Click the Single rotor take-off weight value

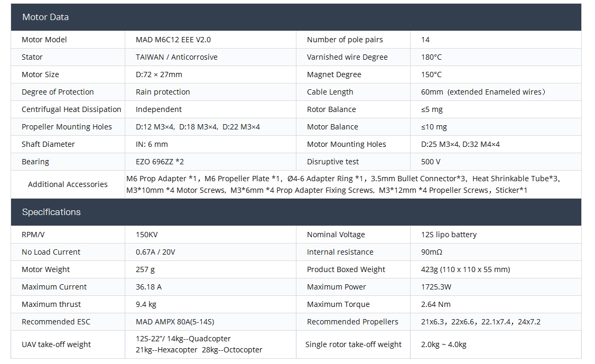coord(443,344)
